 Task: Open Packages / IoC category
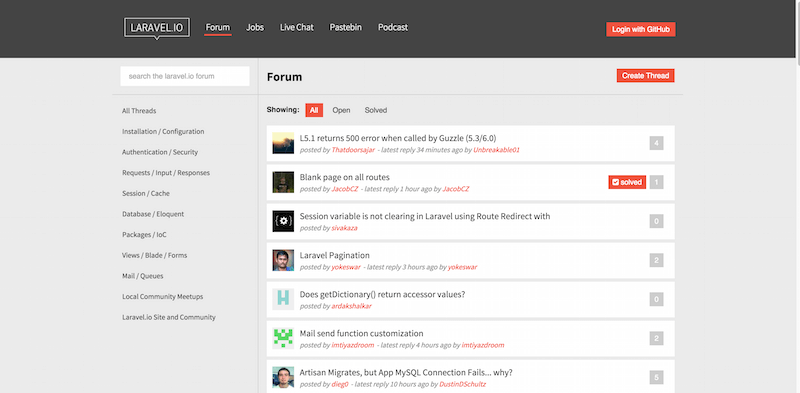point(144,235)
